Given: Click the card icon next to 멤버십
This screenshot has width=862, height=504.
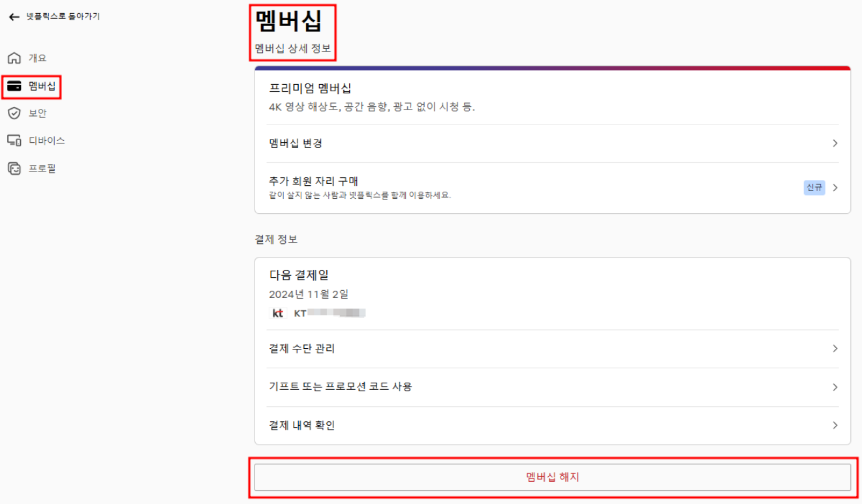Looking at the screenshot, I should [14, 86].
